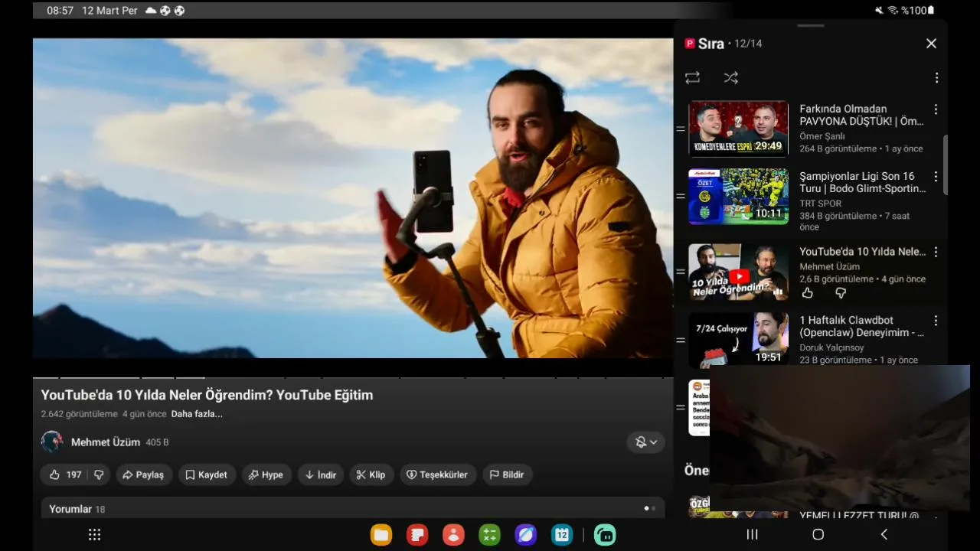Tap the queue panel drag handle
This screenshot has width=980, height=551.
point(811,25)
